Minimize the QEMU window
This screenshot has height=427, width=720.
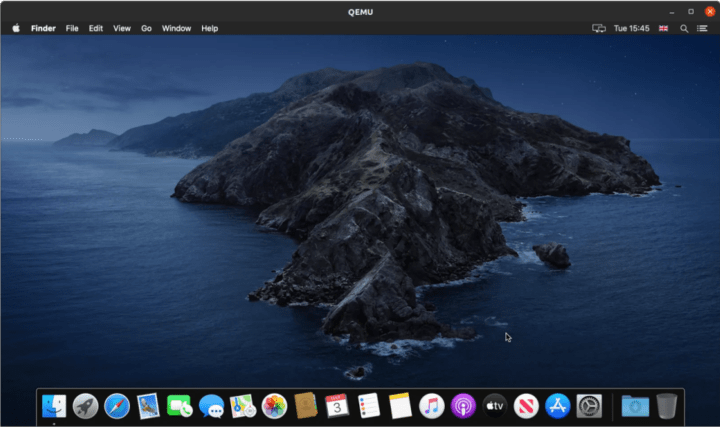click(672, 12)
